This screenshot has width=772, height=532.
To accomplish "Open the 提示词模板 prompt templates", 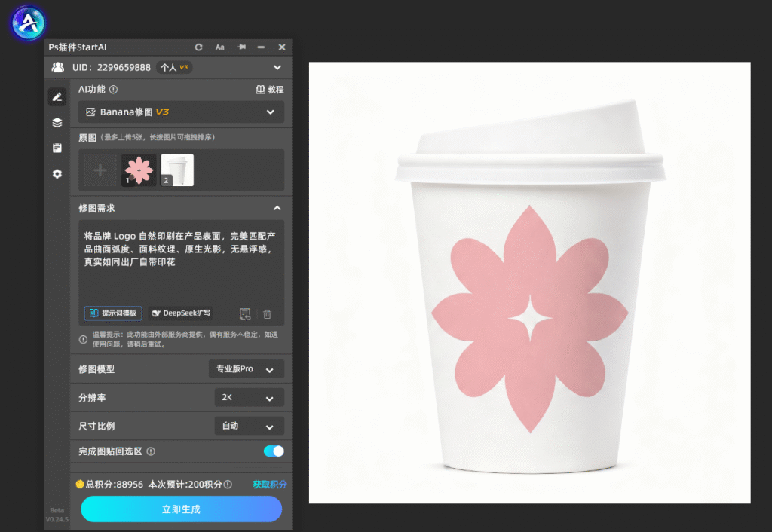I will [x=113, y=313].
